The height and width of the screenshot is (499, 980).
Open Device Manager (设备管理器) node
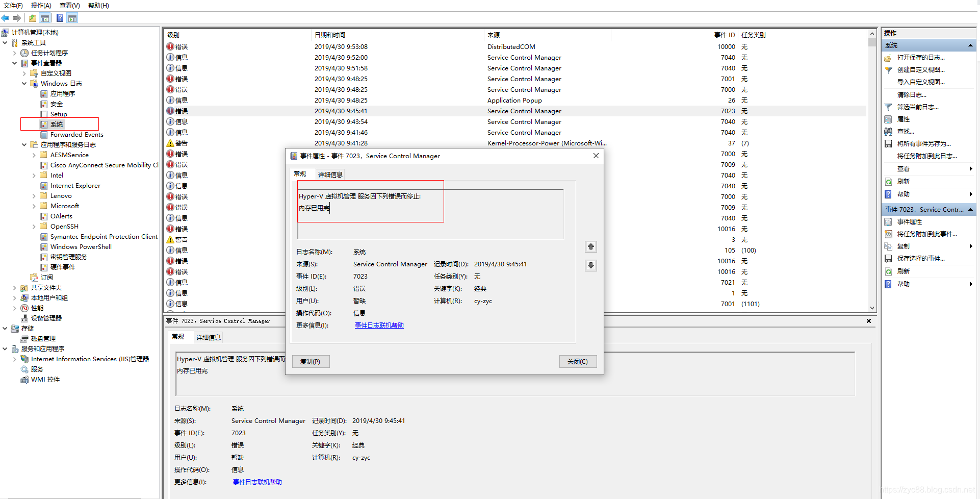click(x=46, y=318)
